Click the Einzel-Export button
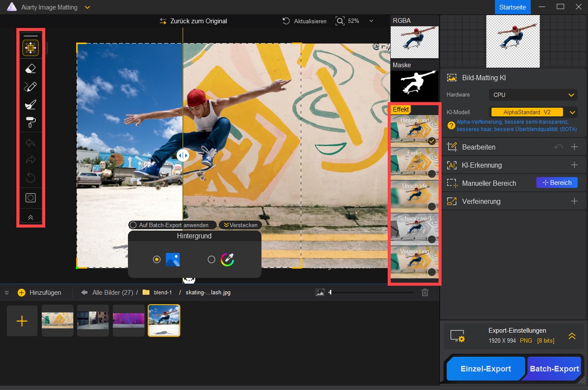The image size is (588, 390). click(x=485, y=369)
